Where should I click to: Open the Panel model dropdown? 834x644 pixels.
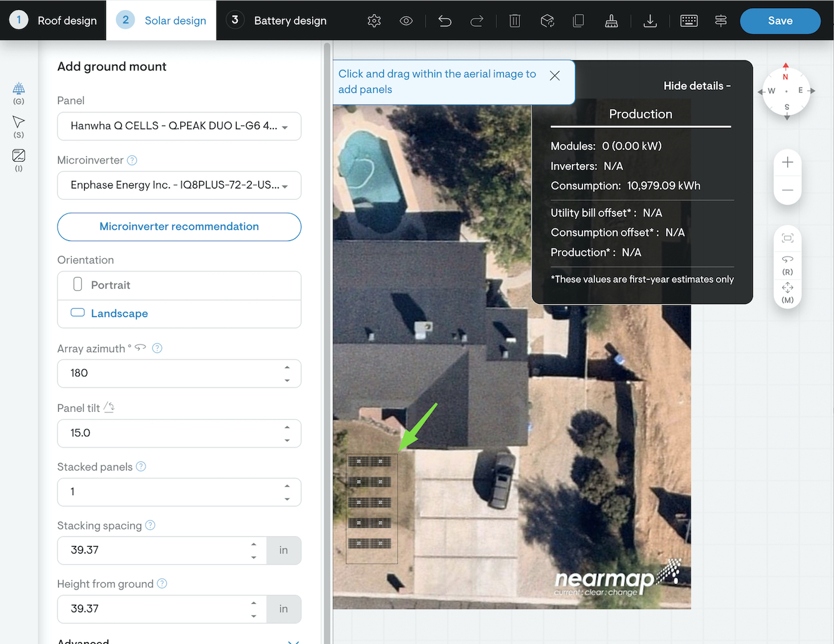point(179,126)
